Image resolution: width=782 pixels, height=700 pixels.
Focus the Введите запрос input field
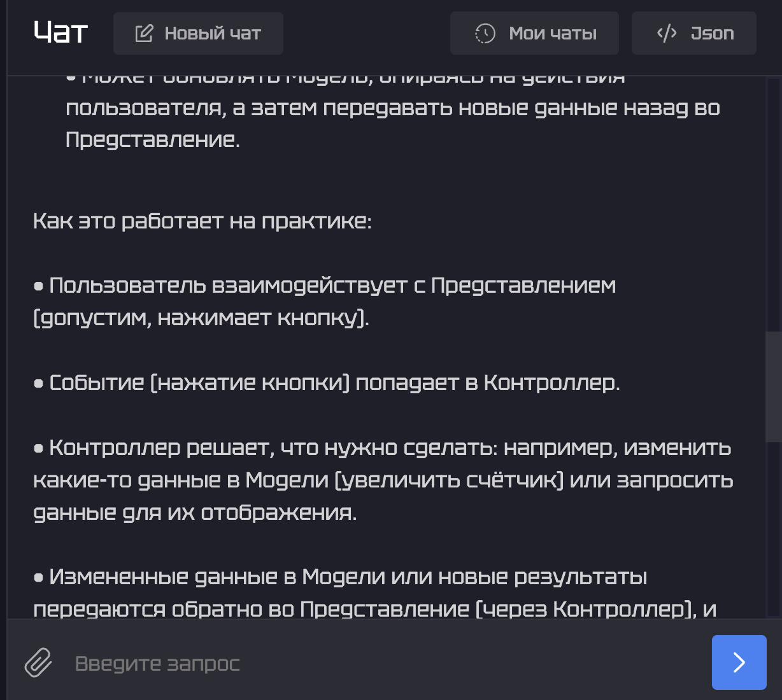pos(382,663)
